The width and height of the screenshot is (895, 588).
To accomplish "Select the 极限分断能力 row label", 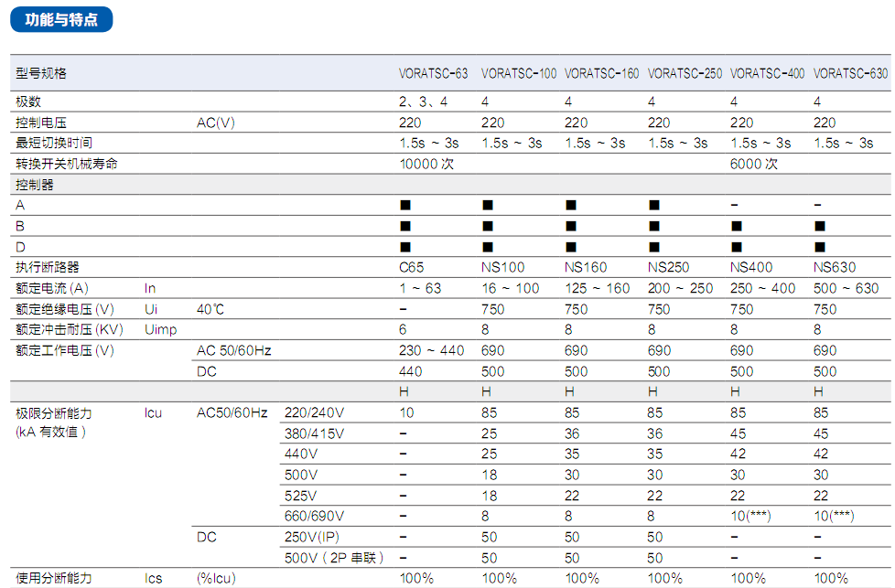I will tap(54, 413).
